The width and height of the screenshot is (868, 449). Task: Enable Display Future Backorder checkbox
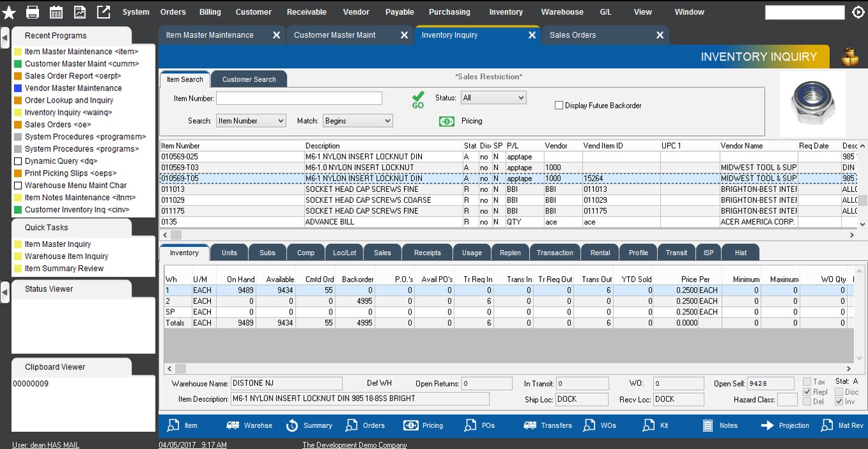(x=559, y=105)
